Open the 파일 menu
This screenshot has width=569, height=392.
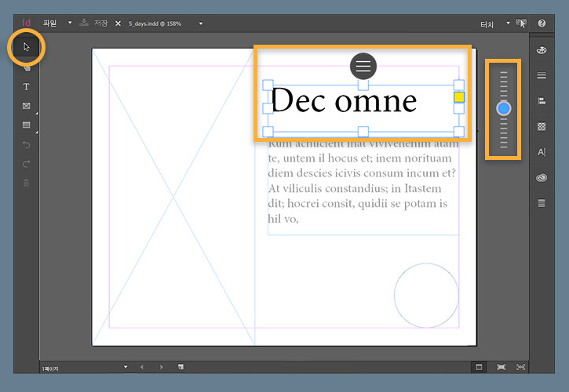[50, 24]
